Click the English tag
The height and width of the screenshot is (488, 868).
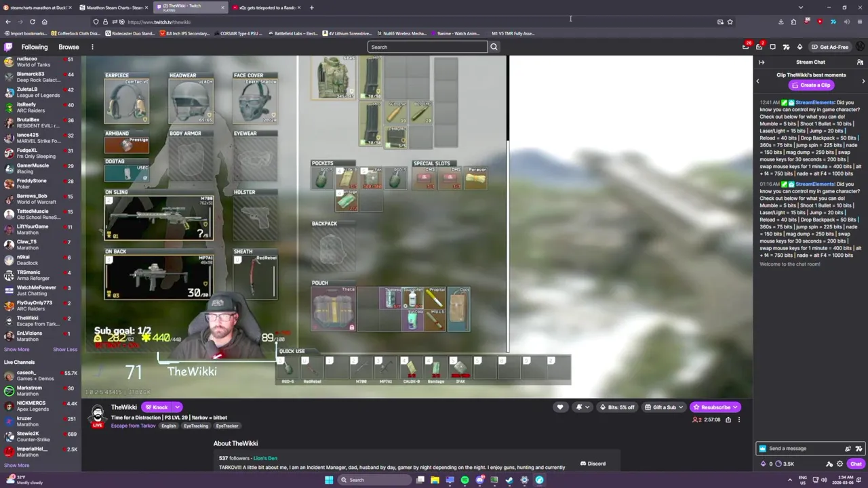point(169,426)
